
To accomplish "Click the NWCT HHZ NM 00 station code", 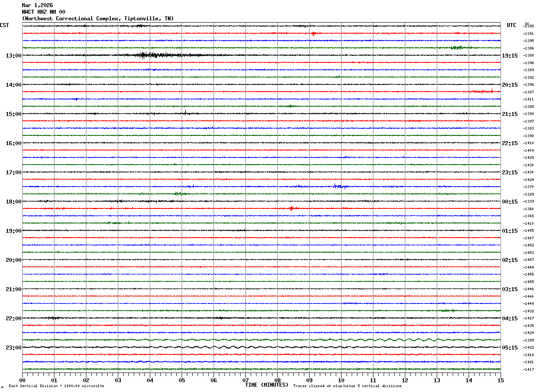I will click(43, 12).
